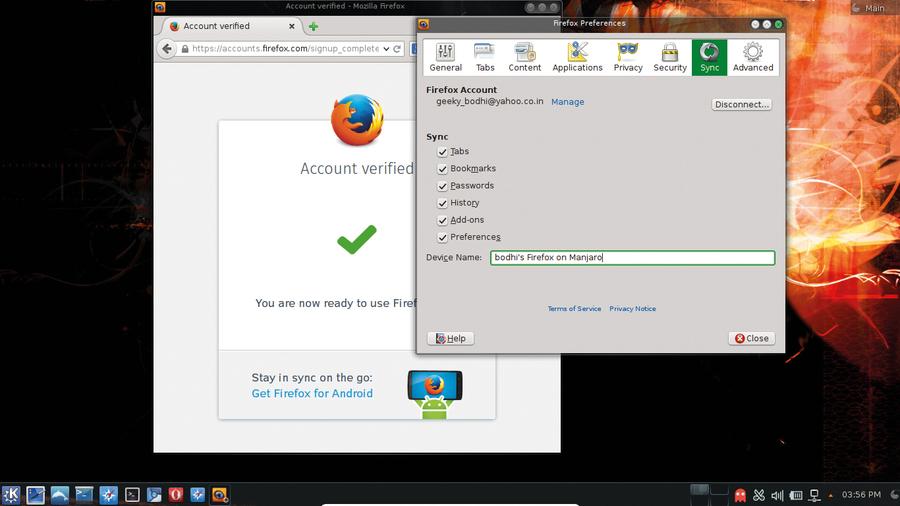The image size is (900, 506).
Task: Open the Privacy Notice link
Action: tap(633, 309)
